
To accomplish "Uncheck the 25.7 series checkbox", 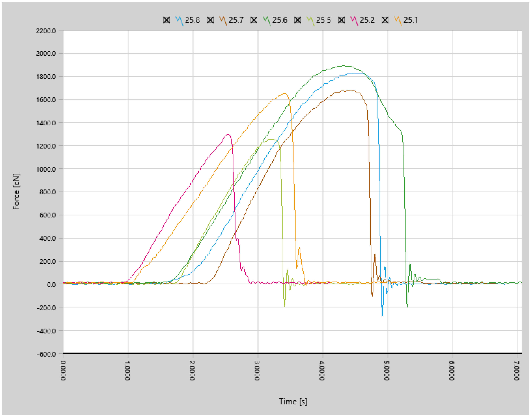I will click(x=210, y=20).
